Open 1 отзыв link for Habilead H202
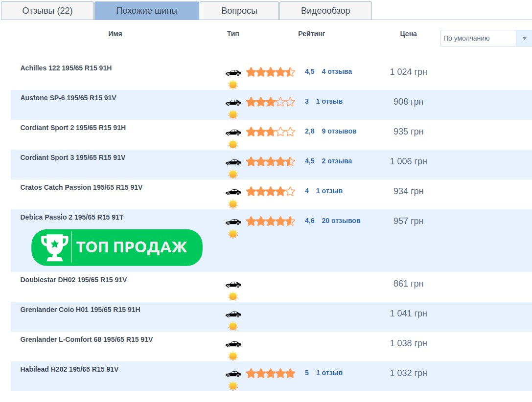This screenshot has width=532, height=402. (329, 373)
